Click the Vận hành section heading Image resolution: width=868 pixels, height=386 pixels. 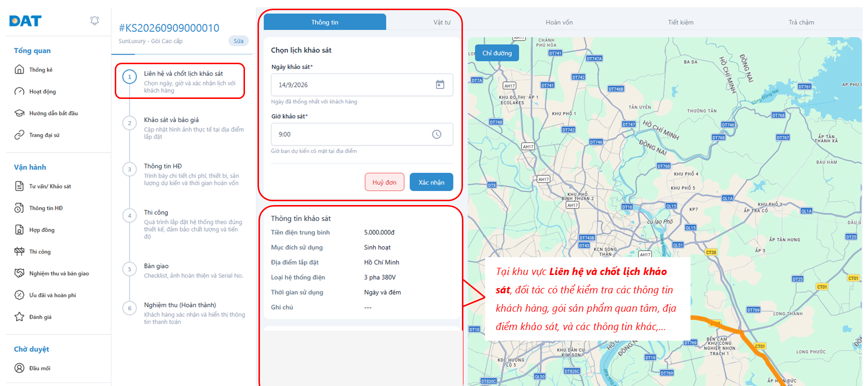click(x=30, y=167)
